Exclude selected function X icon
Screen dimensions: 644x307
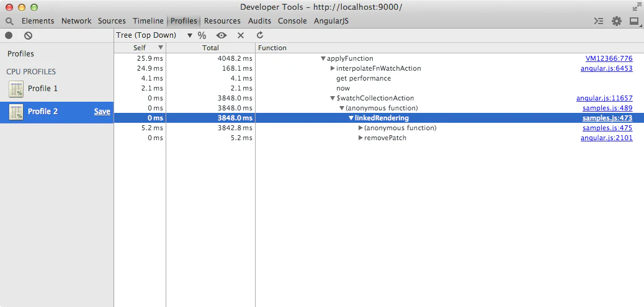[241, 36]
